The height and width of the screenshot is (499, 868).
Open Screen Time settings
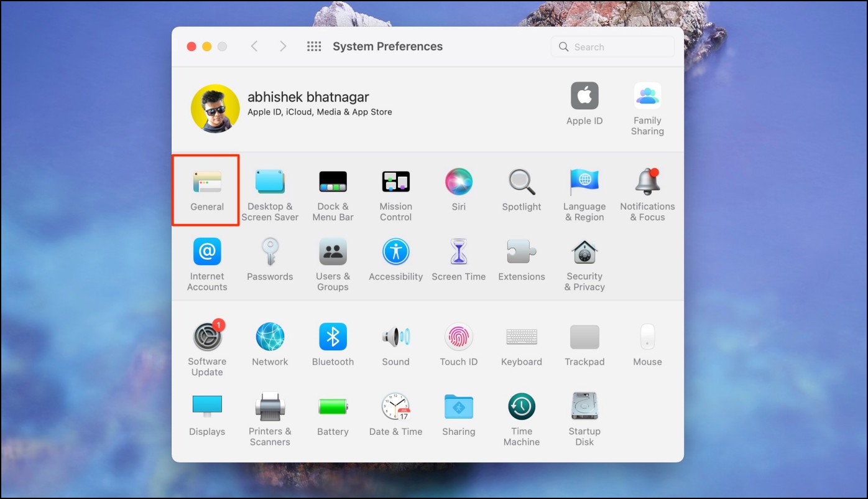459,260
